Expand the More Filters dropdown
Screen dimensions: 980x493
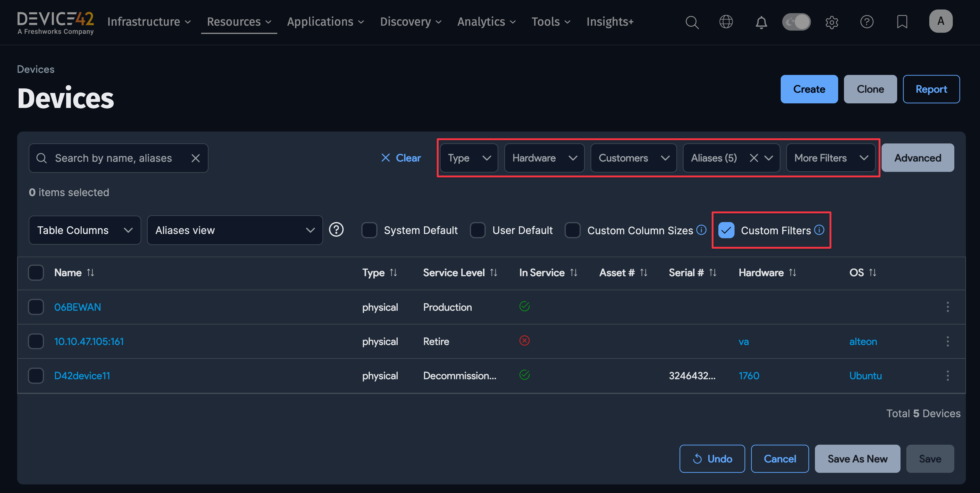[x=831, y=158]
